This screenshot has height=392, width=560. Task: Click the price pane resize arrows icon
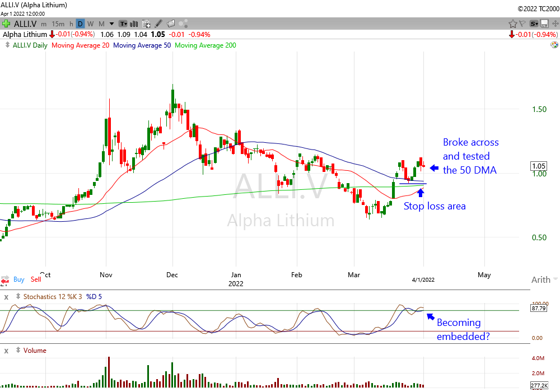7,45
